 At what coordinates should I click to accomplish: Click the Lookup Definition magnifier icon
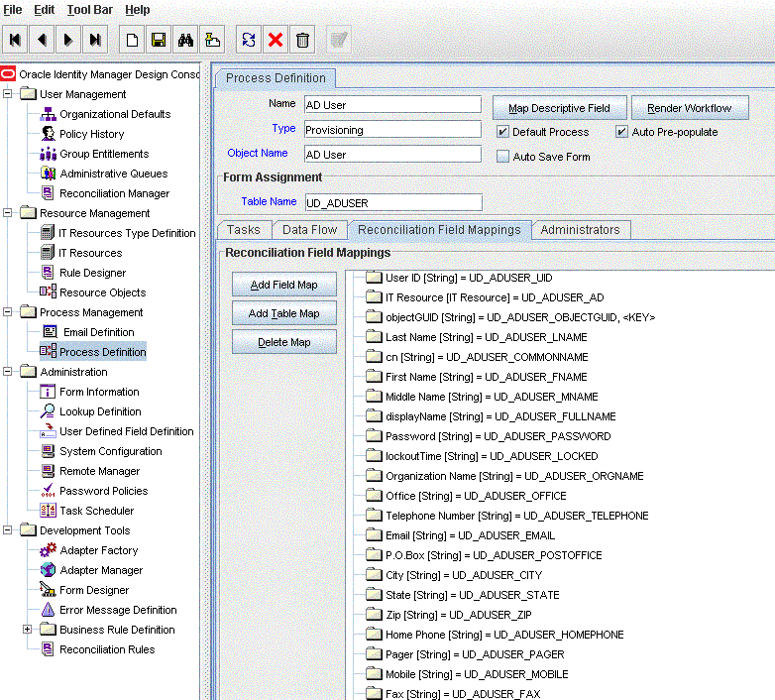point(48,411)
